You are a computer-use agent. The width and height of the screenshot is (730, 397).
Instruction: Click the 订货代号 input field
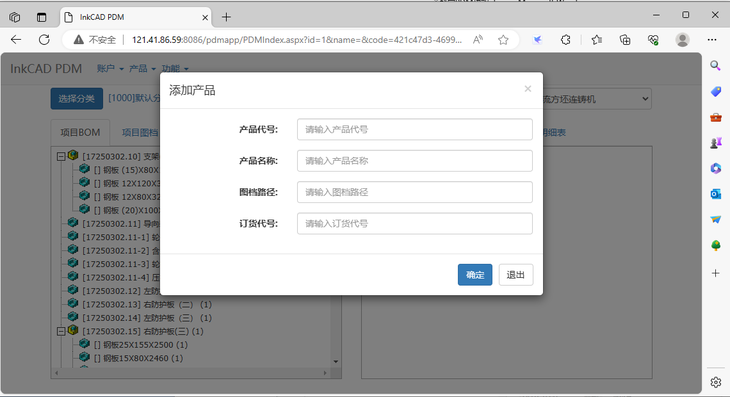pos(414,224)
